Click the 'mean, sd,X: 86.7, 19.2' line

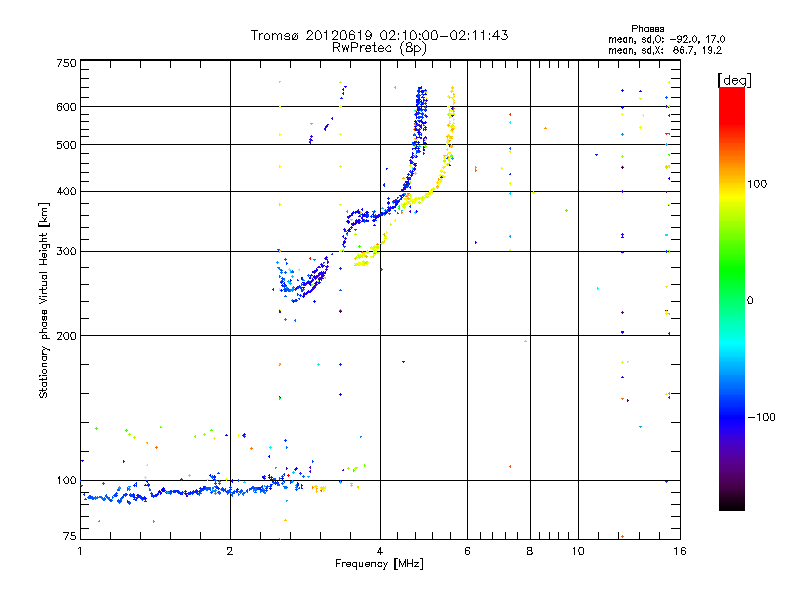coord(665,50)
